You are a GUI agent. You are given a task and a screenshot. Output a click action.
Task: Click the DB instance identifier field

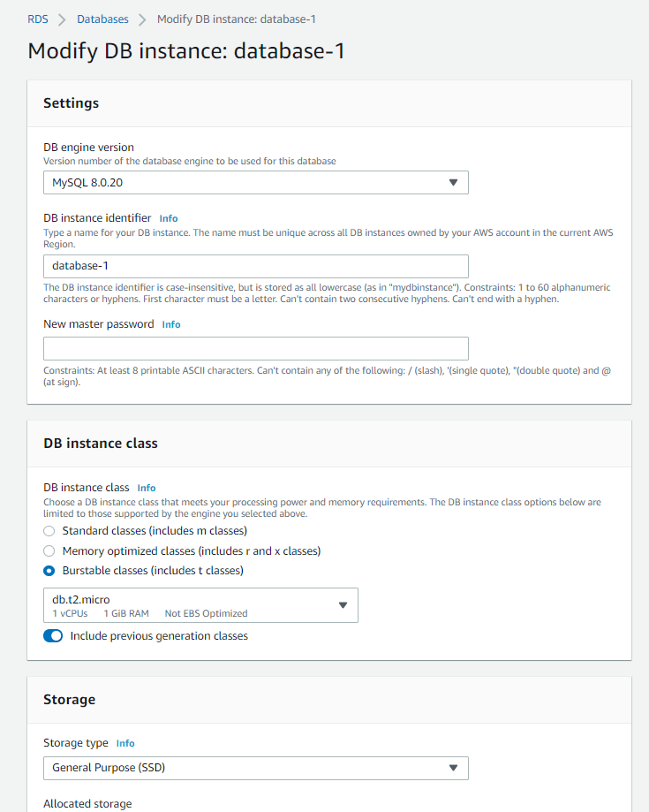click(x=255, y=266)
